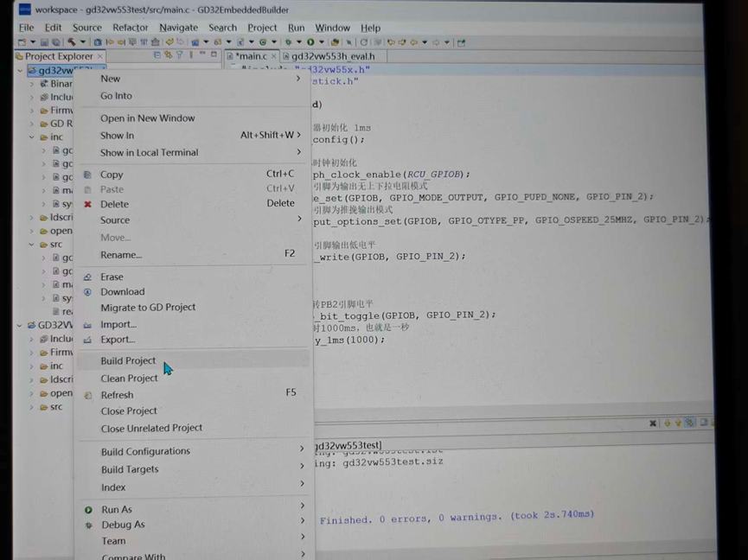Choose Build Project from context menu

click(x=128, y=361)
